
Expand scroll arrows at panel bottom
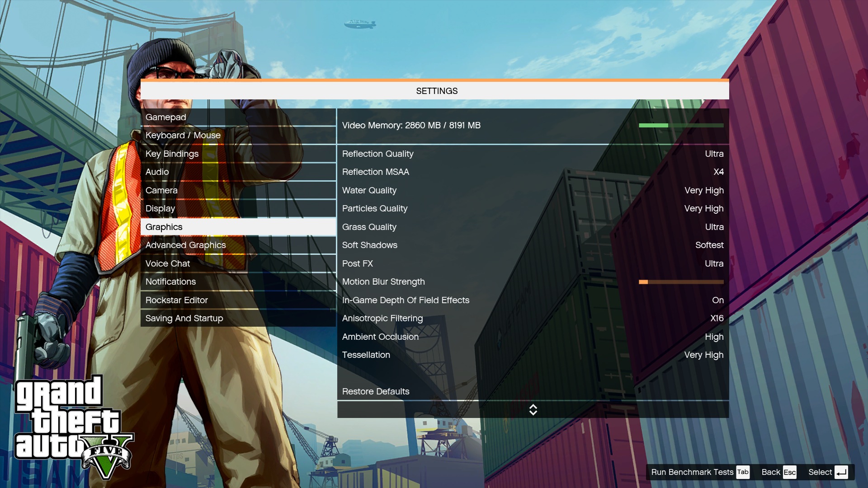[533, 410]
